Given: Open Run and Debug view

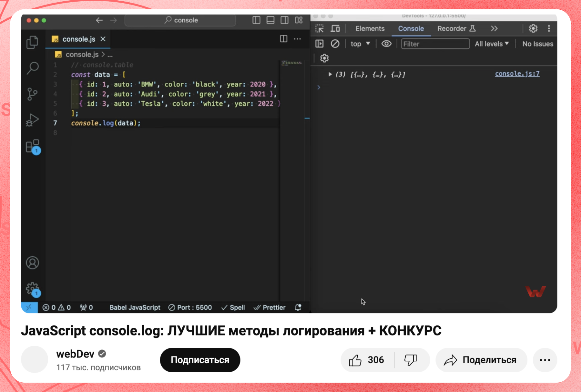Looking at the screenshot, I should tap(32, 120).
